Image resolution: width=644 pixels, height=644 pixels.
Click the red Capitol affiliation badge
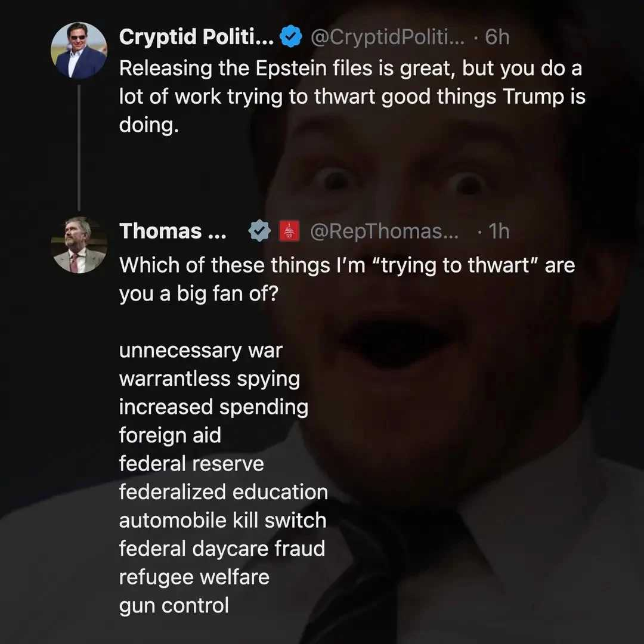(289, 231)
